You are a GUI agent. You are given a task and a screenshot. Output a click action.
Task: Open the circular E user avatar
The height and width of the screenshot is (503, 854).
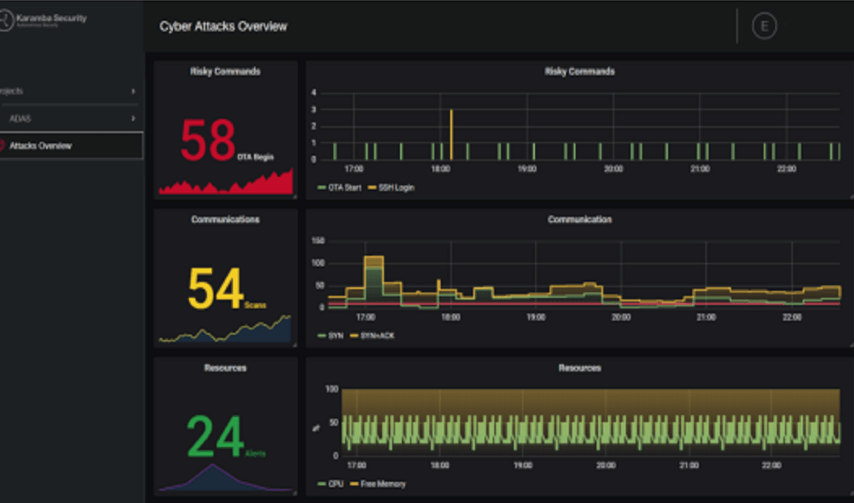pyautogui.click(x=764, y=26)
